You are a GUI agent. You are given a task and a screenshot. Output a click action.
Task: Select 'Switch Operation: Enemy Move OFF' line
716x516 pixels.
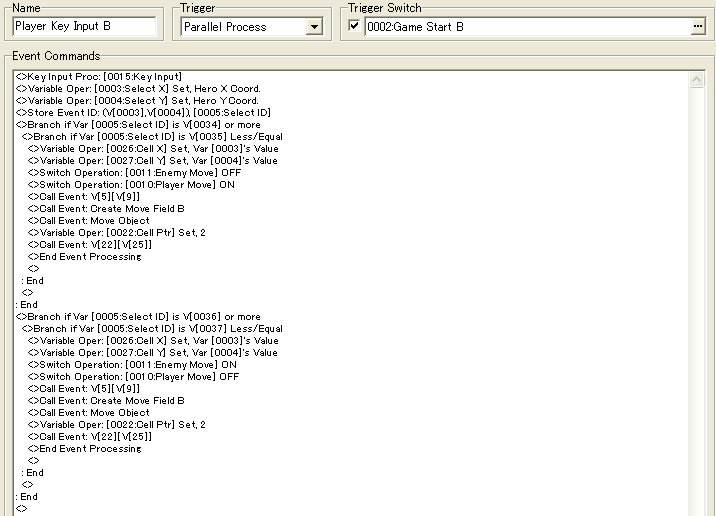click(135, 173)
